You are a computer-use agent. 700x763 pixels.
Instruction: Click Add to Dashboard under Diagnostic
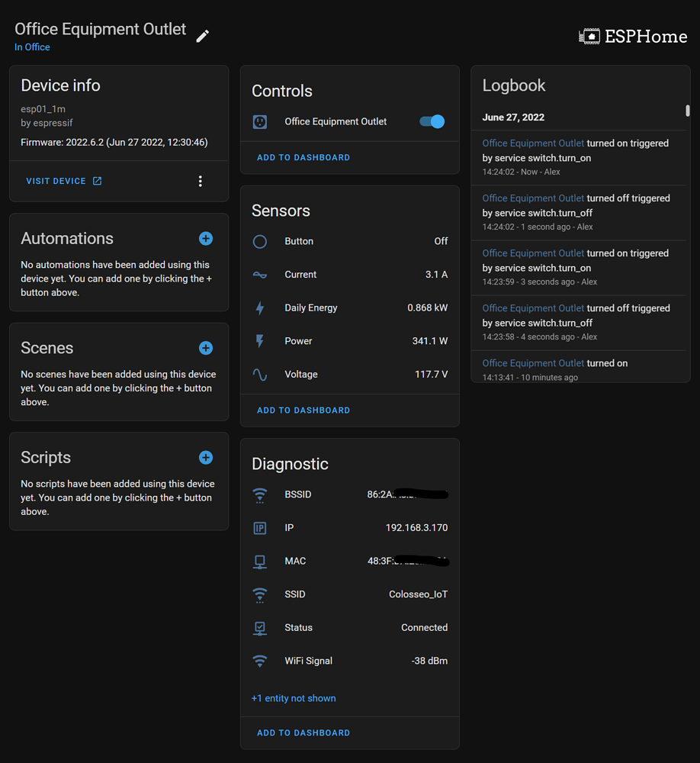point(303,732)
